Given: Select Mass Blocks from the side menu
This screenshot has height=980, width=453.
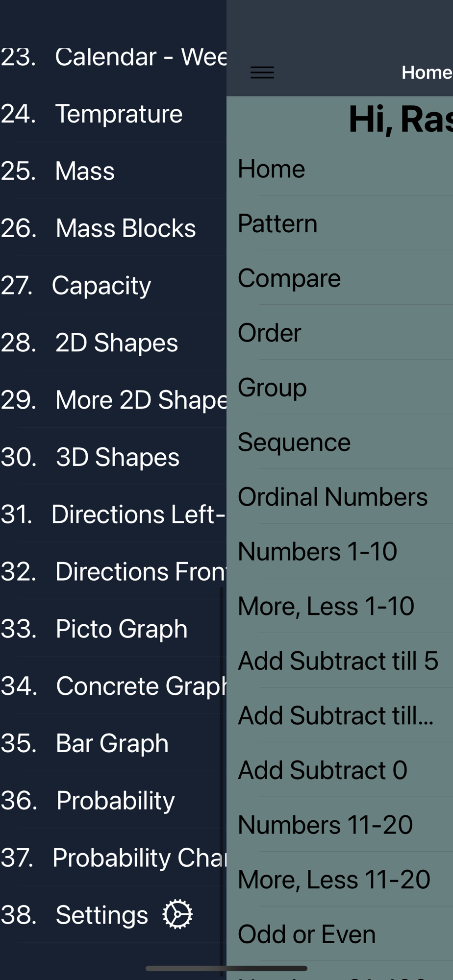Looking at the screenshot, I should click(x=126, y=228).
